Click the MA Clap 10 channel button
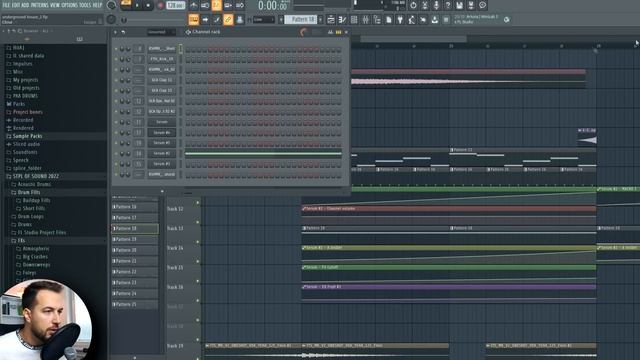 162,91
